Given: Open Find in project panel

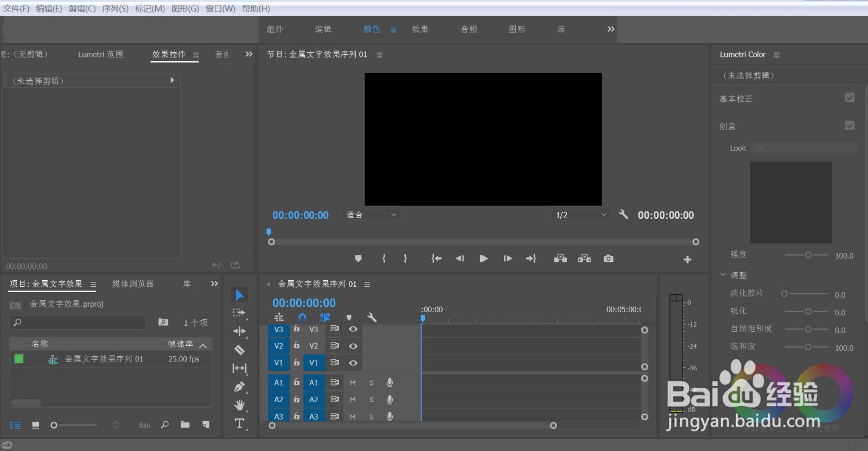Looking at the screenshot, I should (x=164, y=425).
